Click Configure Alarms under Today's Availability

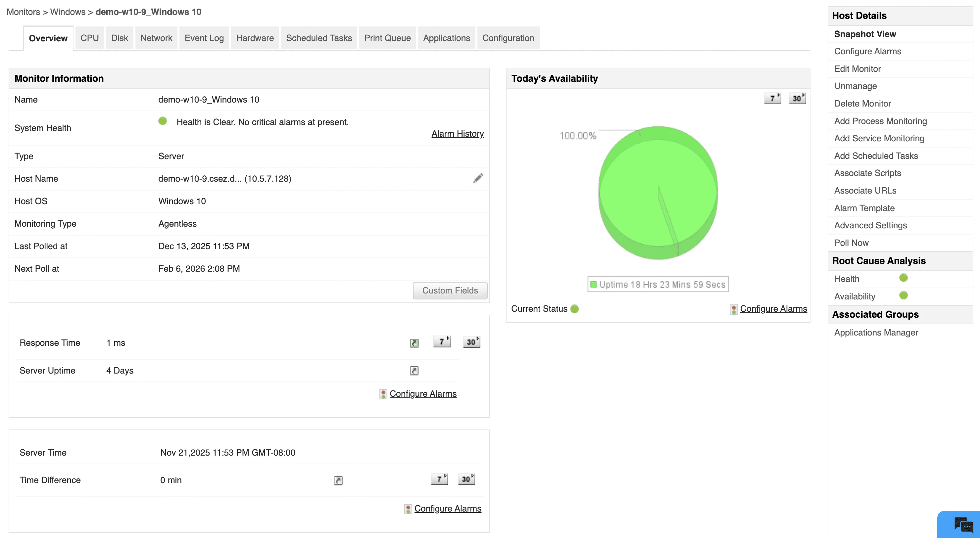coord(773,309)
